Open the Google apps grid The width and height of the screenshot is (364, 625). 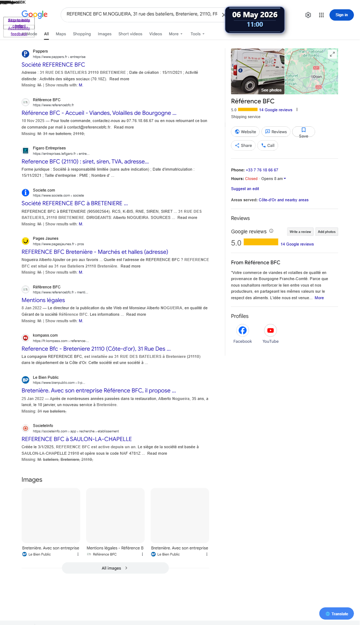pyautogui.click(x=322, y=15)
